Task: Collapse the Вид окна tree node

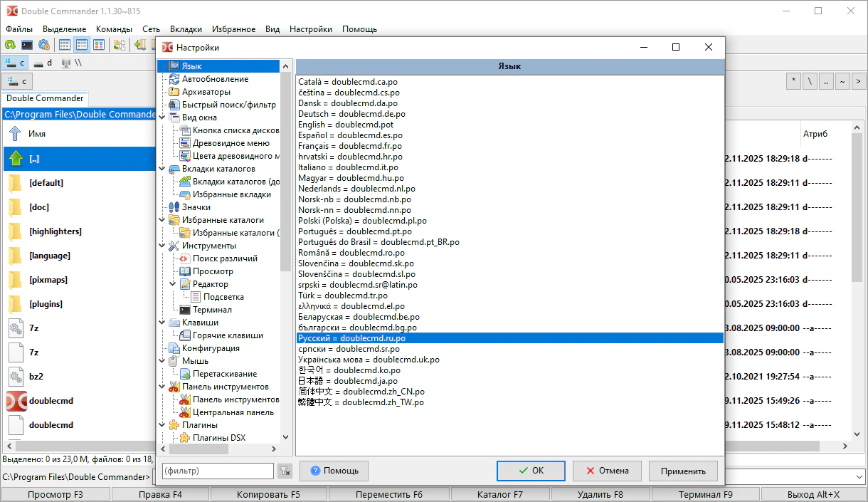Action: 163,117
